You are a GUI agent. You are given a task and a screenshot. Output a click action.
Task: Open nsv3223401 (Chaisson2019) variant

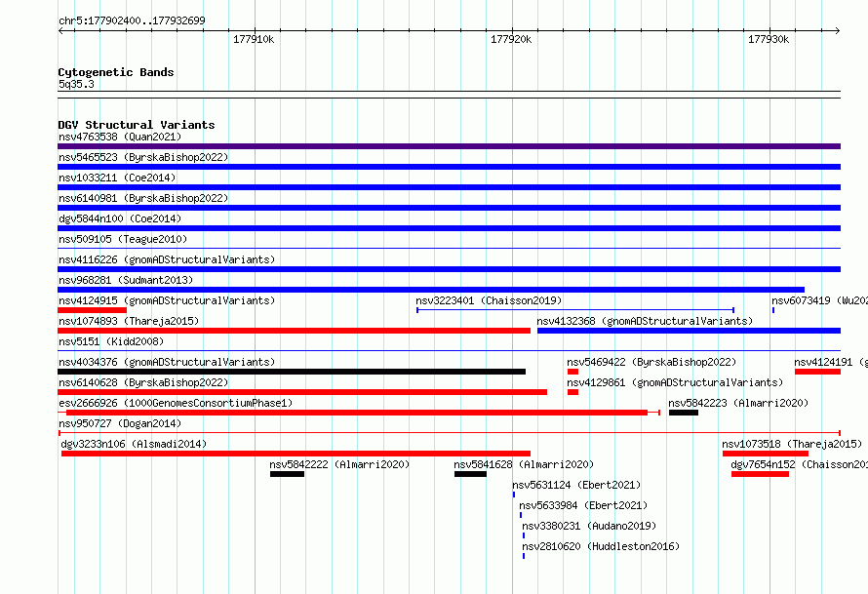click(489, 300)
